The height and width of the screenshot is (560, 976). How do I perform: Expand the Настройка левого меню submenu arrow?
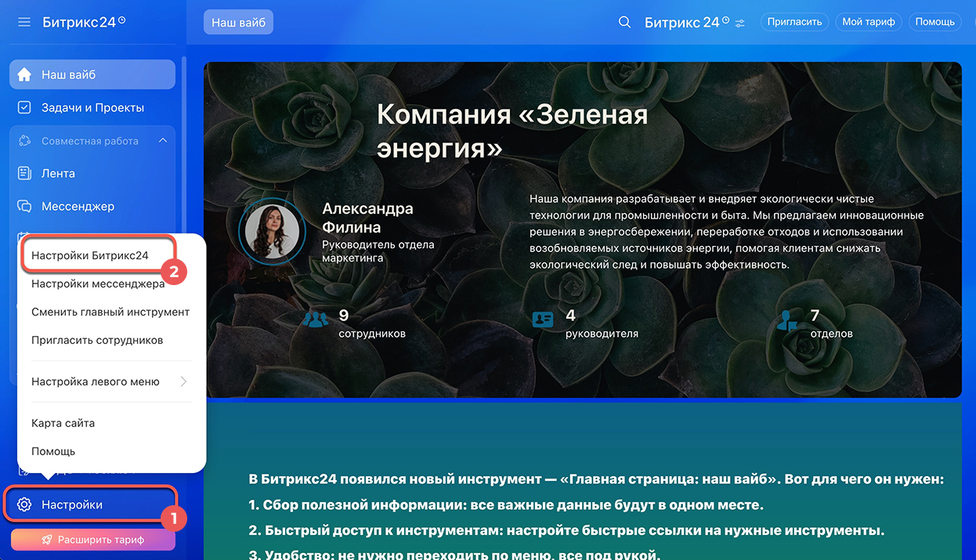click(183, 381)
